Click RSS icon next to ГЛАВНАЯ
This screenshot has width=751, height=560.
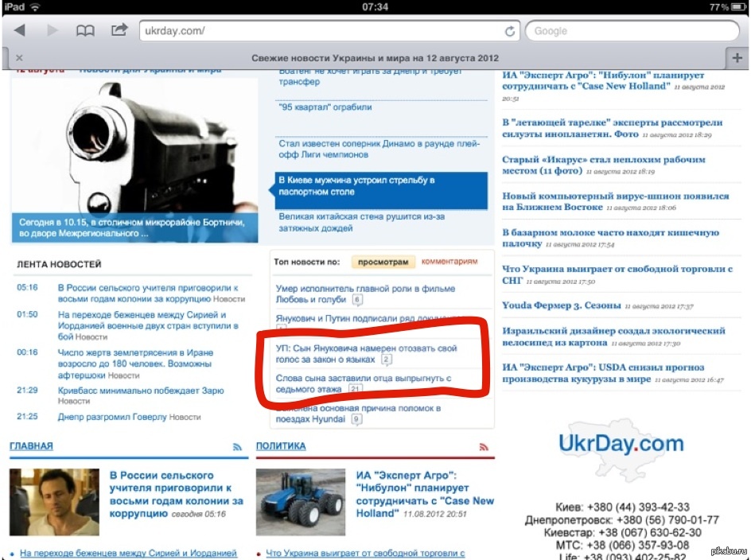click(x=237, y=447)
